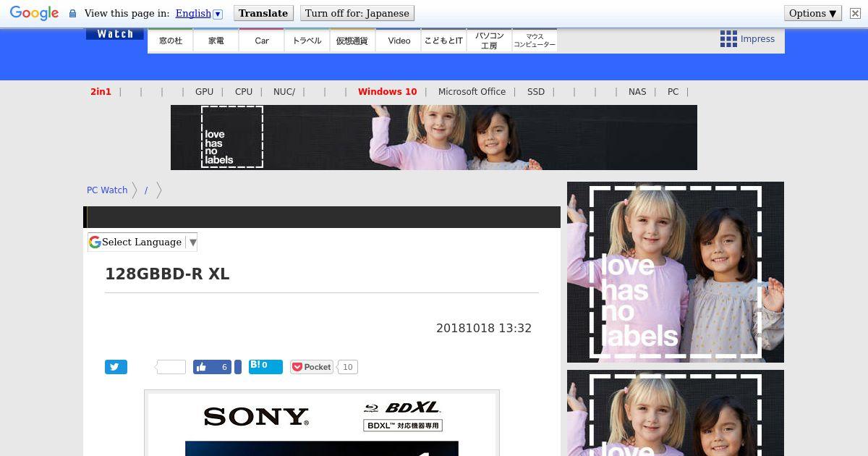The image size is (868, 456).
Task: Open the Options menu
Action: 812,13
